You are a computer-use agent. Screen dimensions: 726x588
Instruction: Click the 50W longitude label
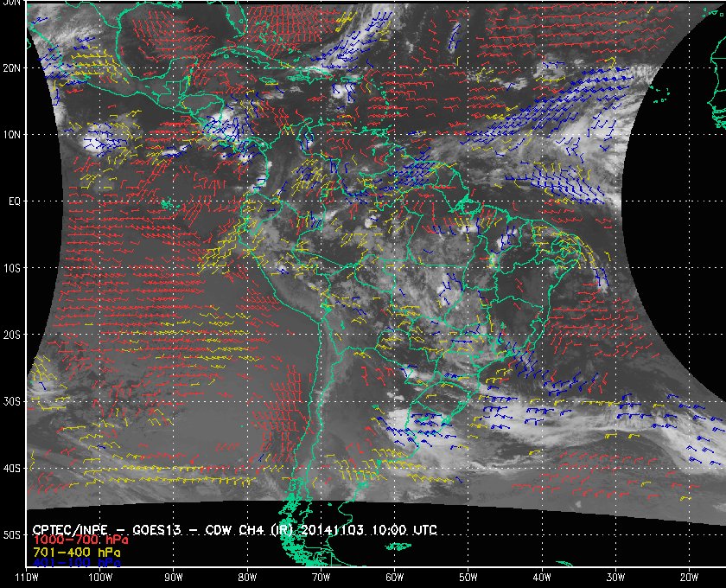coord(468,577)
